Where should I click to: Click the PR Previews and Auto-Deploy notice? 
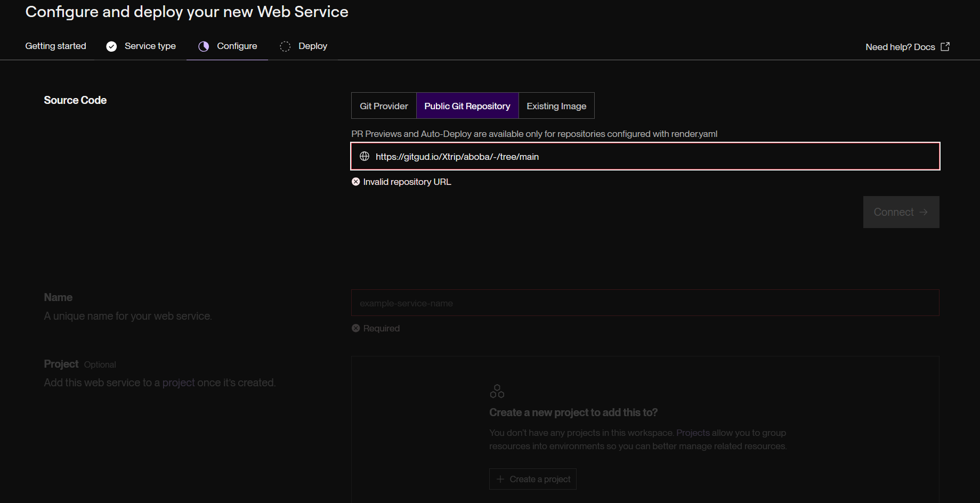534,134
